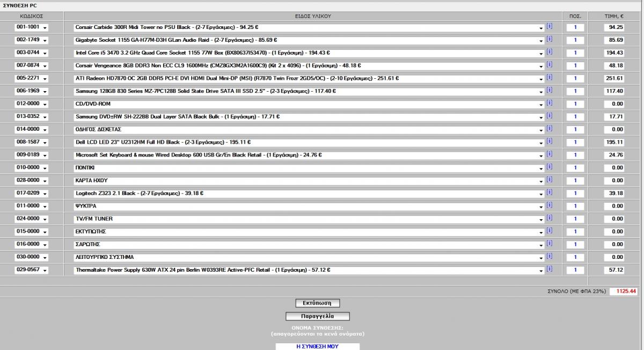644x350 pixels.
Task: Click the Παραγγελία button
Action: [317, 316]
